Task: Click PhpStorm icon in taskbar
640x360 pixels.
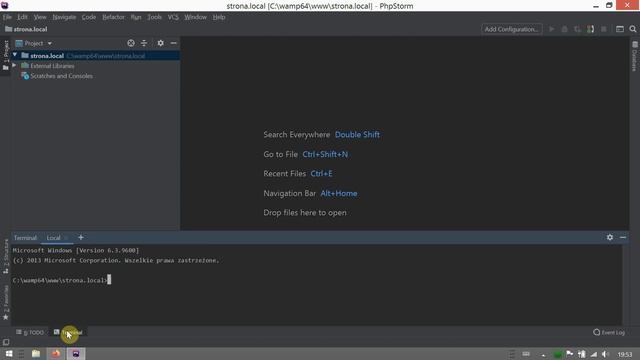Action: tap(76, 354)
